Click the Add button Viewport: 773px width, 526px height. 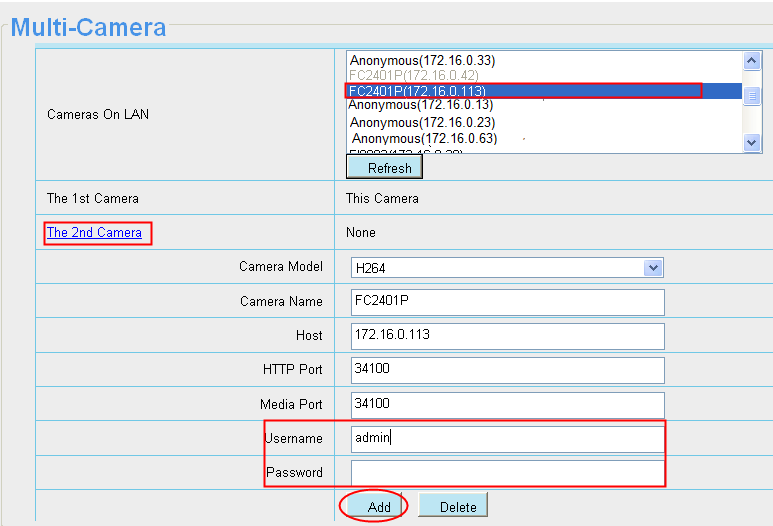375,506
